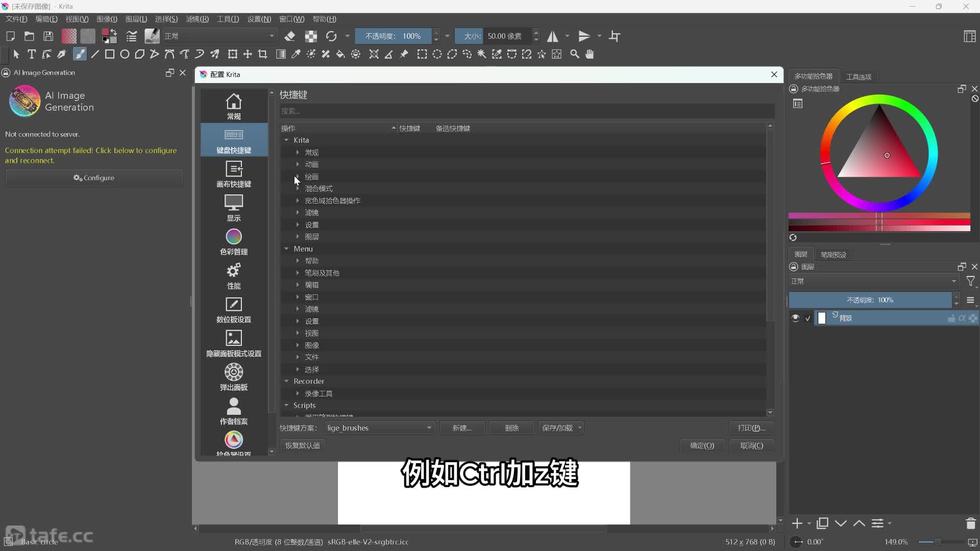Expand the 笔刷及其他 shortcuts category
980x551 pixels.
[298, 273]
